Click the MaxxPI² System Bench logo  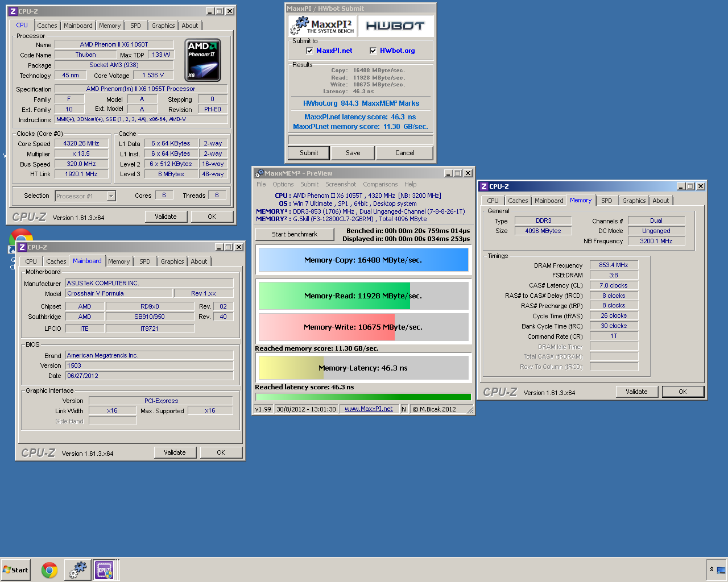[x=321, y=26]
